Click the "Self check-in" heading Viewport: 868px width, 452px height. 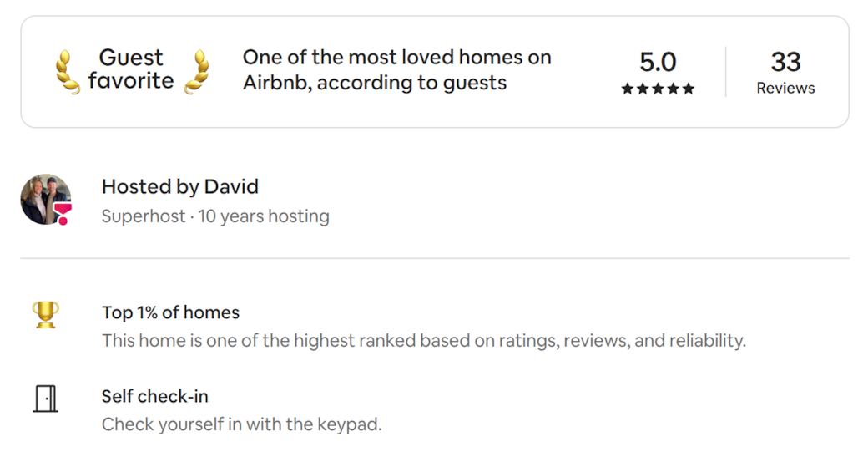coord(154,396)
